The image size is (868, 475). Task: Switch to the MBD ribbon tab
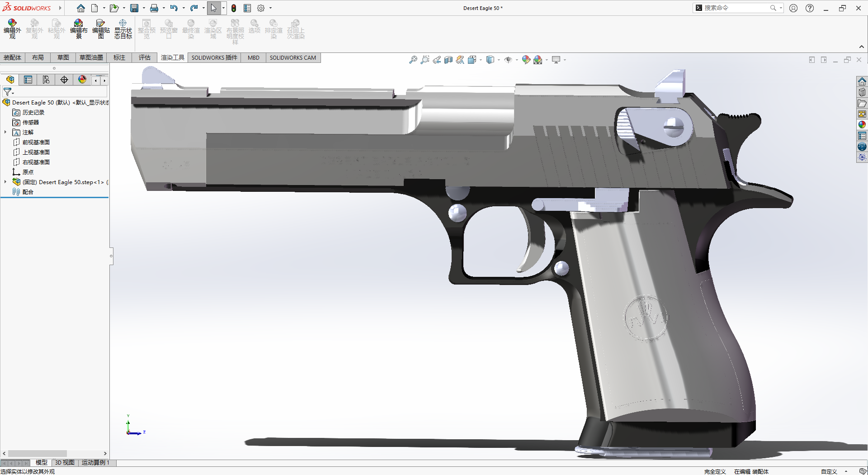pos(254,57)
